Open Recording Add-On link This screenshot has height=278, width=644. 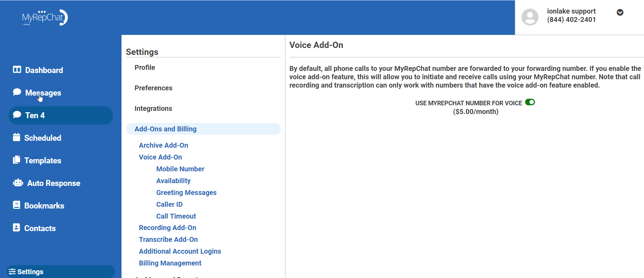click(x=168, y=228)
